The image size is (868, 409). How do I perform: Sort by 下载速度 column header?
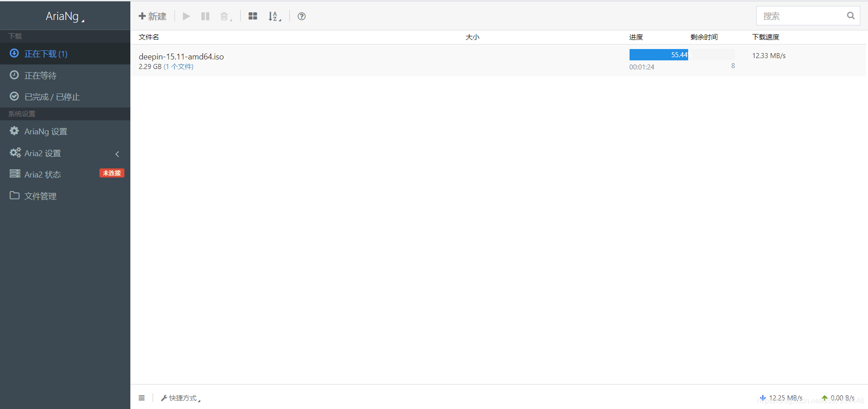766,37
